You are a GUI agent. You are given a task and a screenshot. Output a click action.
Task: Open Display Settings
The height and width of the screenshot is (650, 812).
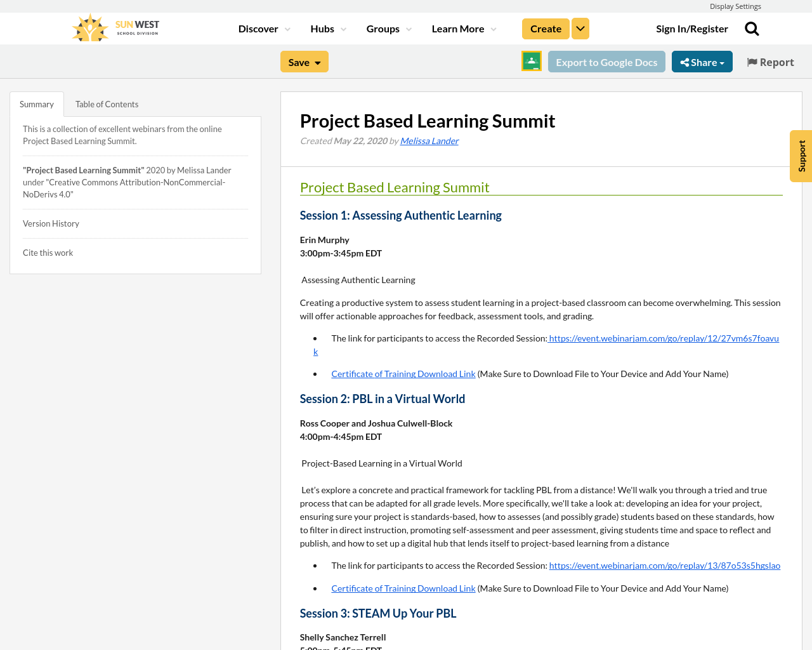click(735, 5)
